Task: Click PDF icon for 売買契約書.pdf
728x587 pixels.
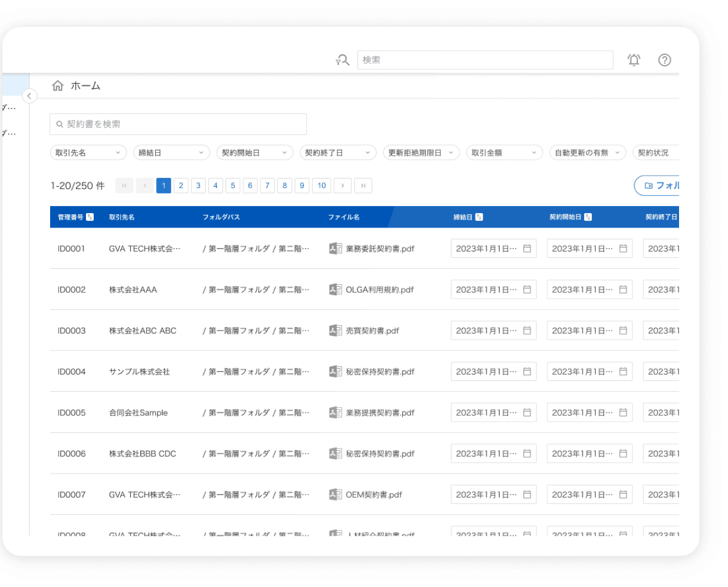Action: 335,330
